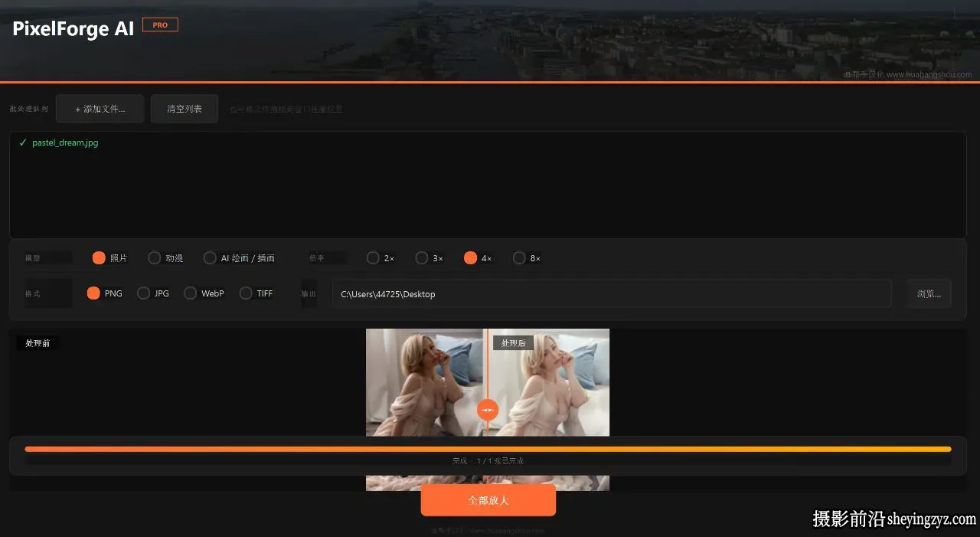
Task: Open the 浏览... (browse) folder dialog
Action: 929,293
